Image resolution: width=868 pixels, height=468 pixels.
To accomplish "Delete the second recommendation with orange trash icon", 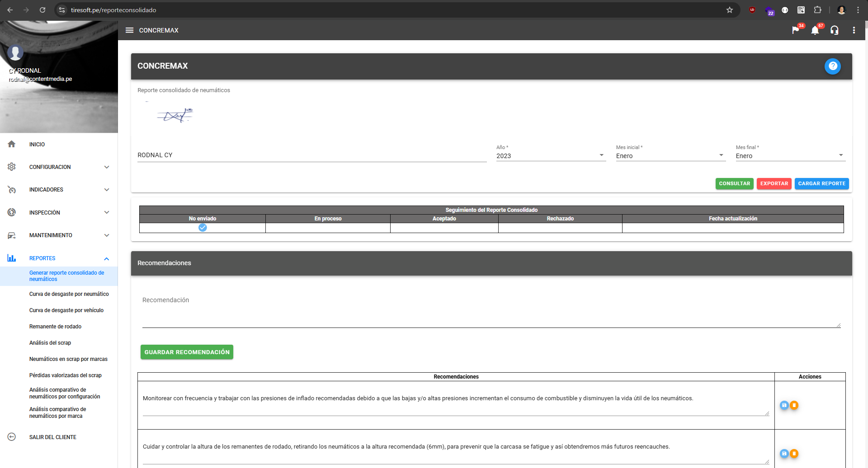I will [794, 454].
